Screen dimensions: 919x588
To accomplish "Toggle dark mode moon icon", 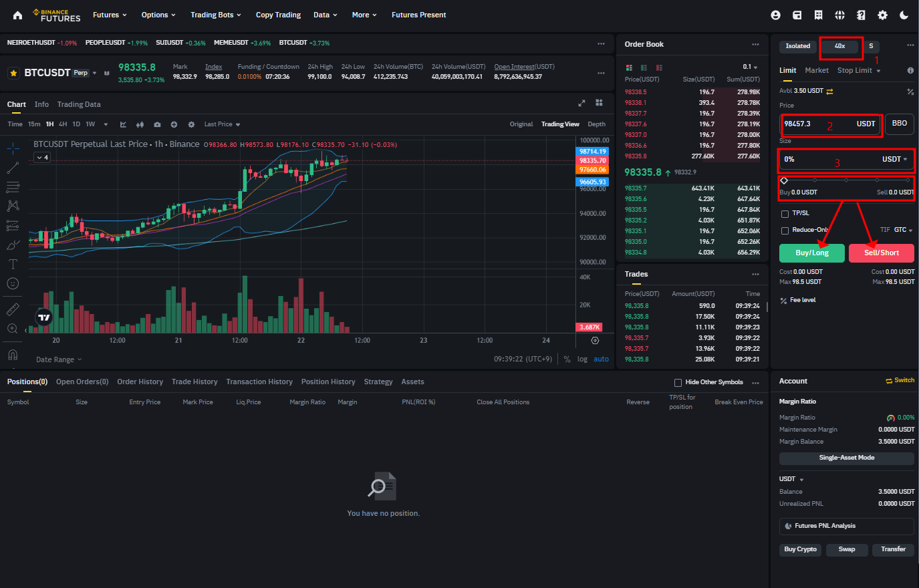I will (904, 15).
